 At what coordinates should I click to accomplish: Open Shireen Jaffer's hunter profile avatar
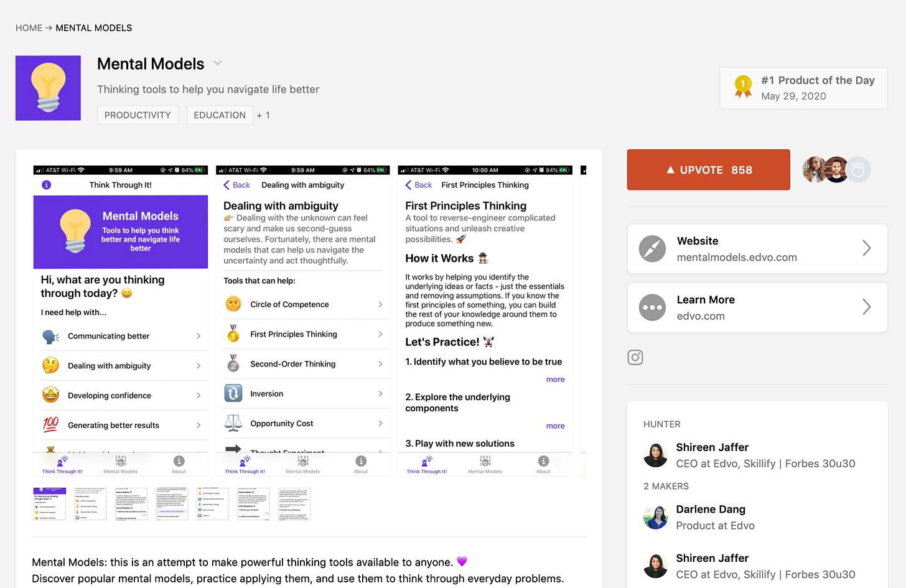pos(655,455)
